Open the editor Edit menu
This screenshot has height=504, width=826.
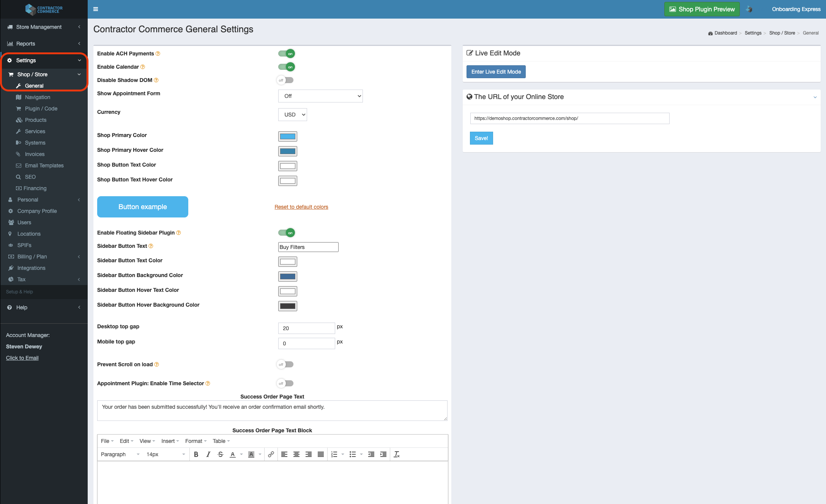click(x=126, y=441)
